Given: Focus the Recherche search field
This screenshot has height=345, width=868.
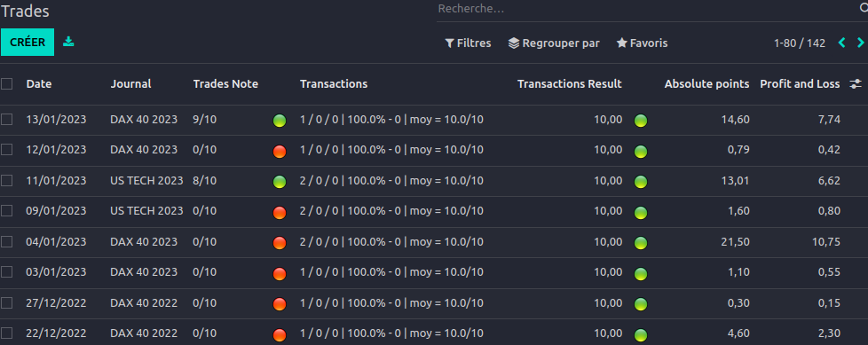Looking at the screenshot, I should tap(645, 9).
